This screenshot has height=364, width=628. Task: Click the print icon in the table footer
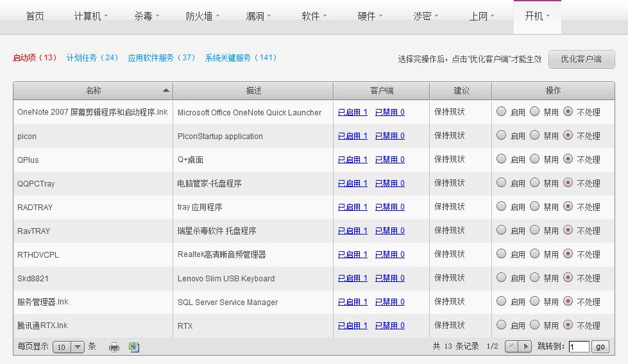pyautogui.click(x=114, y=347)
